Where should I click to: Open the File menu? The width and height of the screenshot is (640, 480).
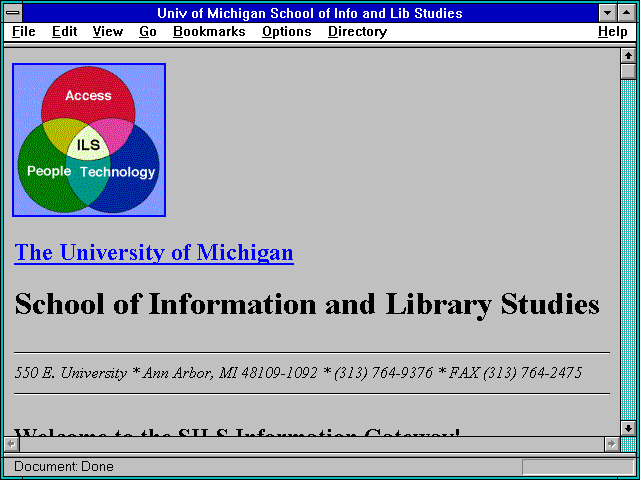tap(24, 32)
